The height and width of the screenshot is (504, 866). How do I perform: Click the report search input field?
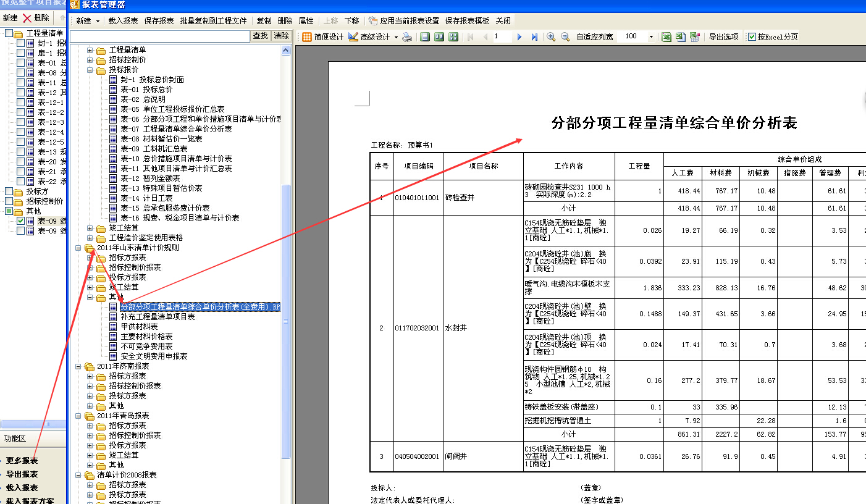click(x=160, y=36)
